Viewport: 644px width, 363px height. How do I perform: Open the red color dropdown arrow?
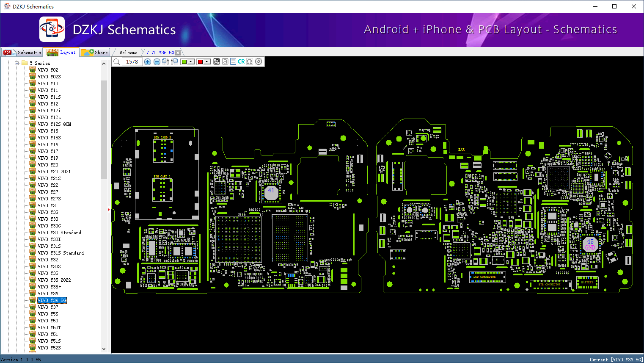tap(207, 62)
